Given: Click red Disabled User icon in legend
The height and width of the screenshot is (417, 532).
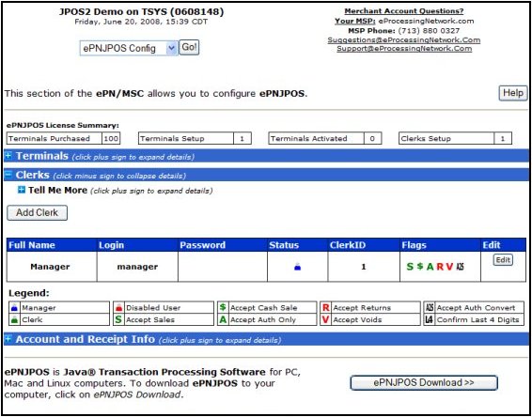Looking at the screenshot, I should coord(118,308).
